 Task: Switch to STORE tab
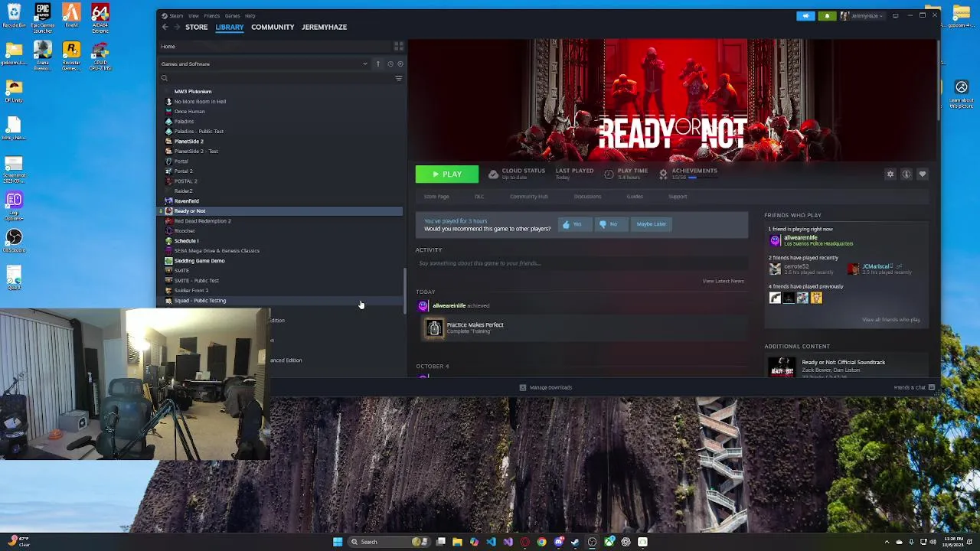pyautogui.click(x=196, y=27)
